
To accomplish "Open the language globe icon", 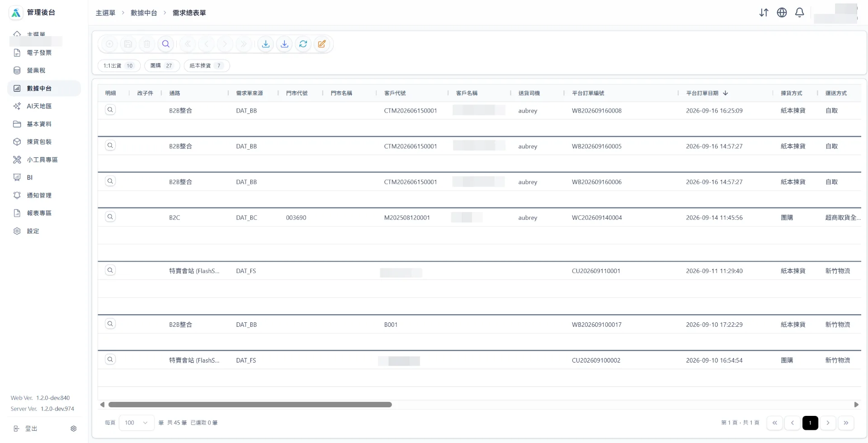I will tap(782, 13).
